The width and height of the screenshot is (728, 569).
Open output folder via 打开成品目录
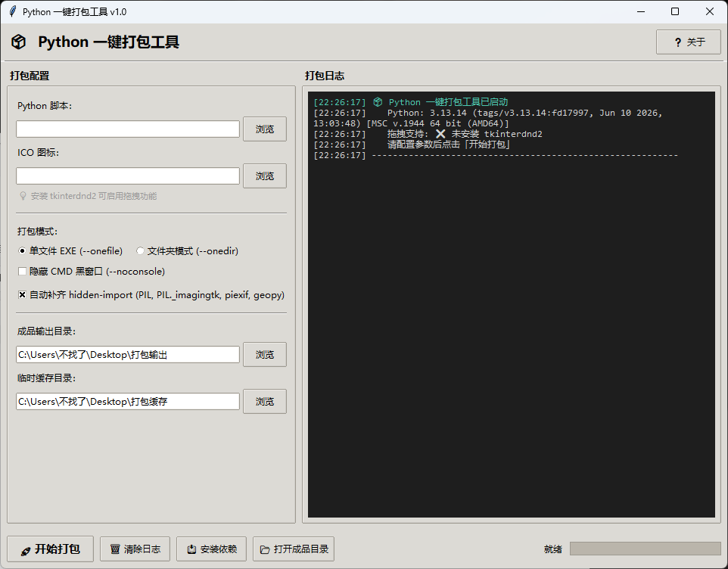pos(294,549)
